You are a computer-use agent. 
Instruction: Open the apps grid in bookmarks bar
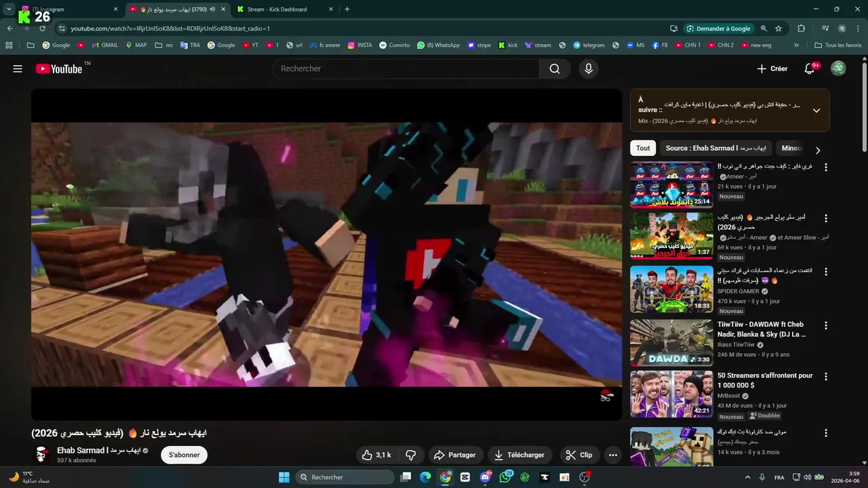(9, 45)
